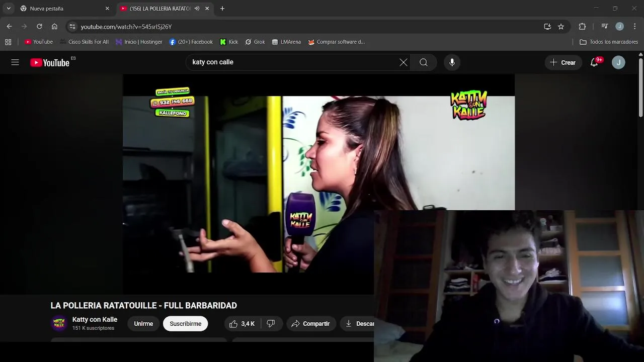
Task: Open Chrome profile avatar
Action: pos(619,27)
